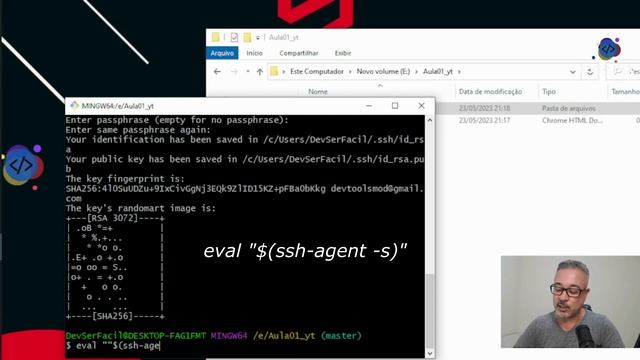Click the SHA256 fingerprint line in terminal

tap(245, 189)
